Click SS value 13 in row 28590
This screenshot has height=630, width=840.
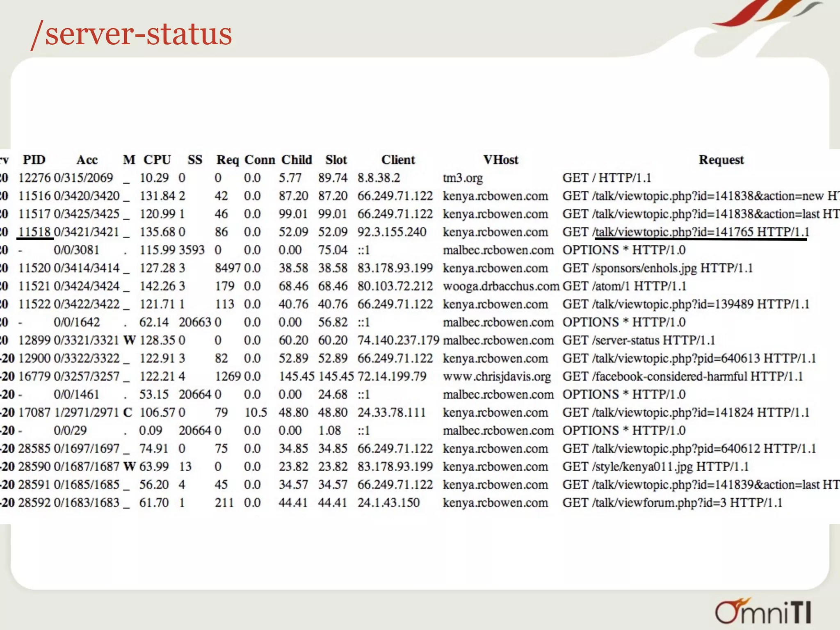185,466
